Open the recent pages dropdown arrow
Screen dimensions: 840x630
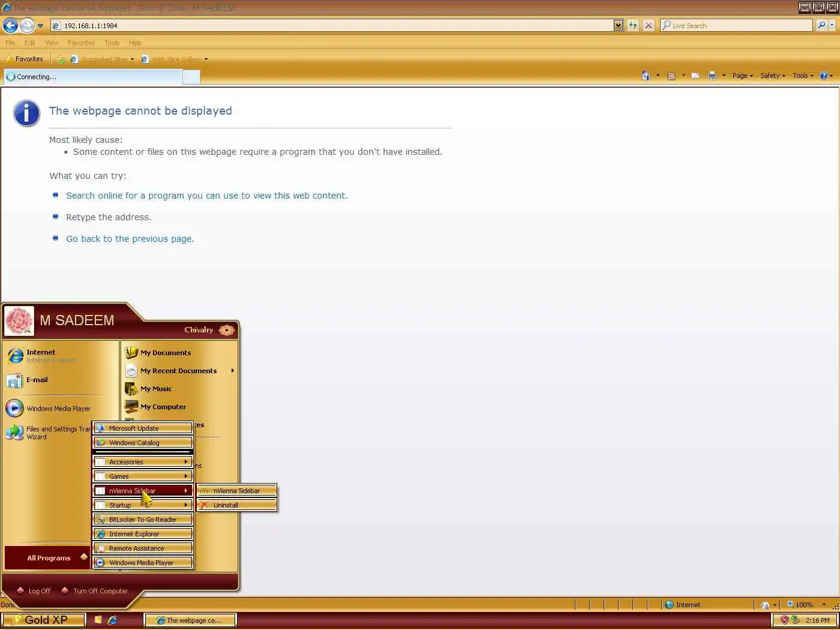[40, 26]
